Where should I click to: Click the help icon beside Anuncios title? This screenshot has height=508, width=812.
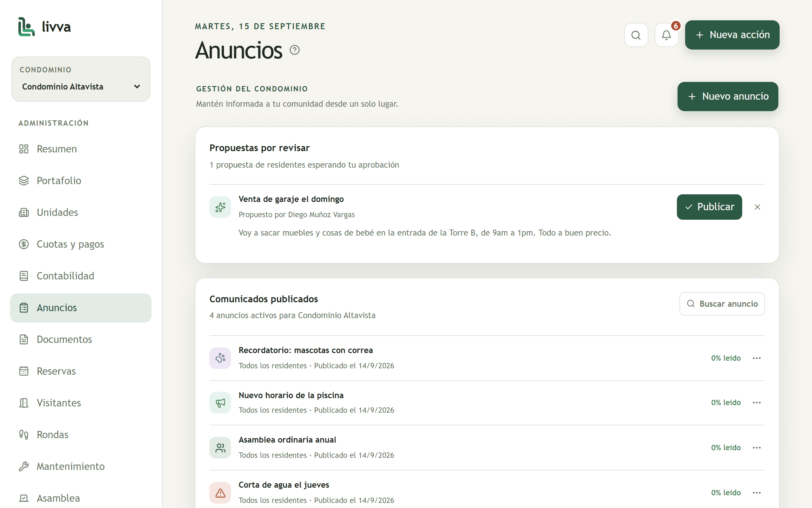click(295, 50)
